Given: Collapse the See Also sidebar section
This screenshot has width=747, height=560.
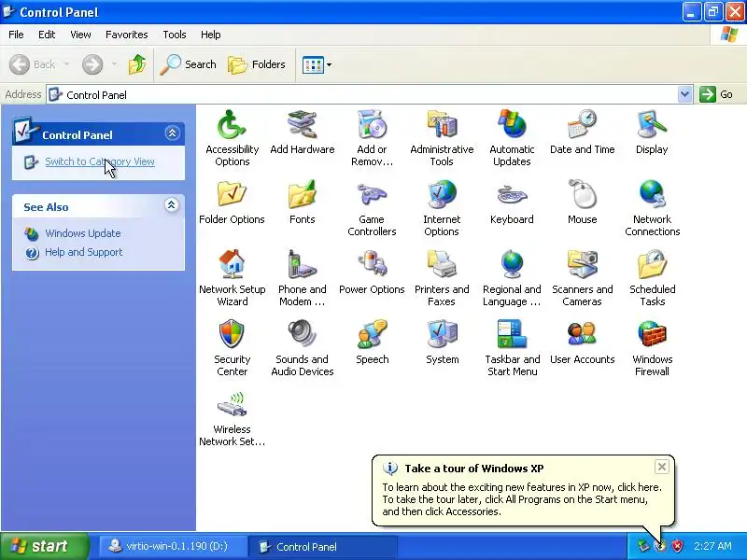Looking at the screenshot, I should 172,205.
